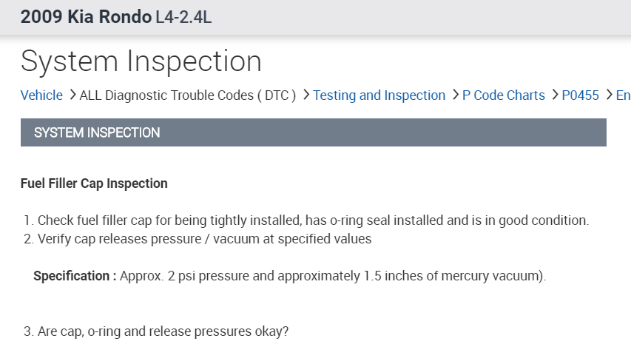Click chevron before P Code Charts

pyautogui.click(x=454, y=95)
